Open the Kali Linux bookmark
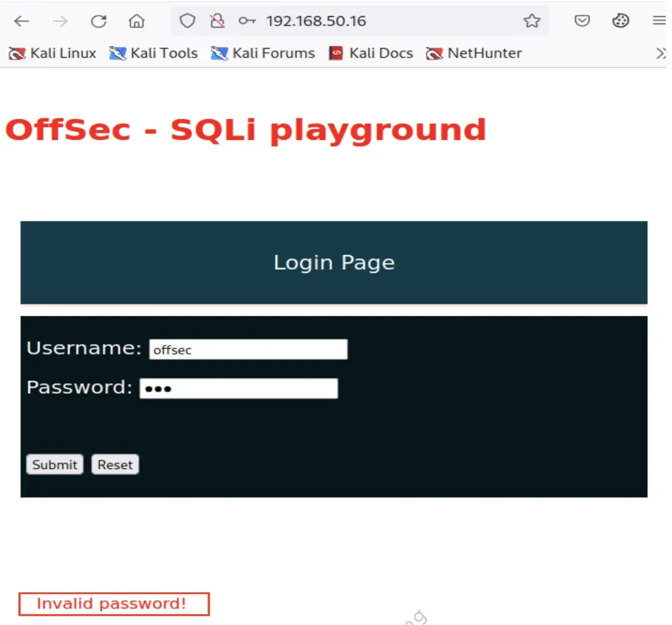Image resolution: width=672 pixels, height=625 pixels. point(53,53)
